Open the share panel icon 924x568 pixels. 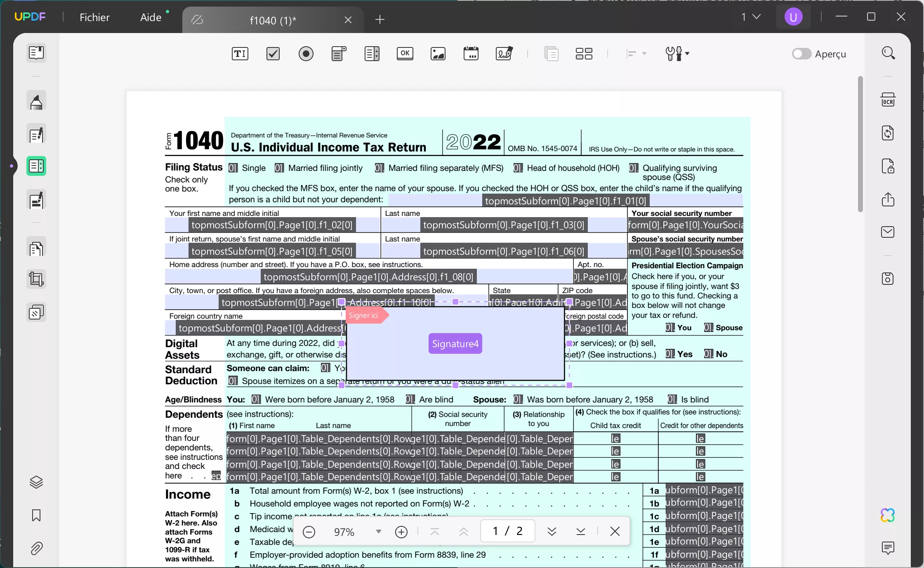tap(888, 200)
